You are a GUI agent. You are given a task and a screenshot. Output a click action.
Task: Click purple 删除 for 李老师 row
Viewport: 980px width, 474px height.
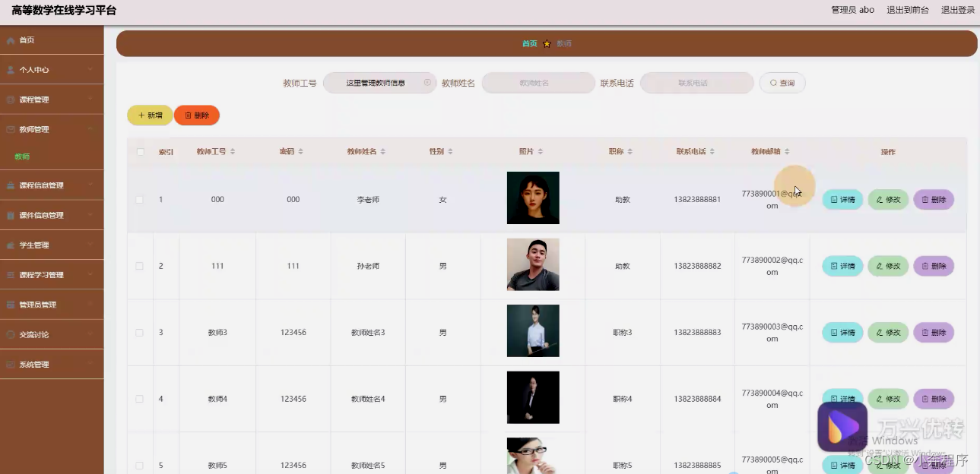tap(934, 200)
